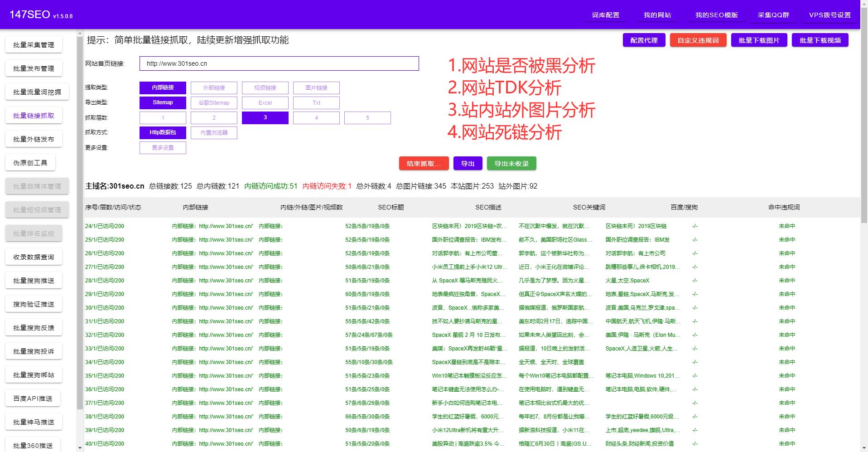打开VPS拨号设置
Screen dimensions: 868x452
pyautogui.click(x=829, y=14)
